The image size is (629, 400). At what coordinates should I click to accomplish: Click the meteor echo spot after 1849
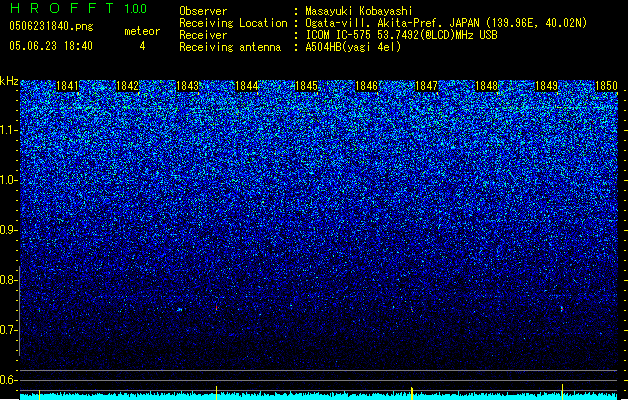pyautogui.click(x=562, y=309)
